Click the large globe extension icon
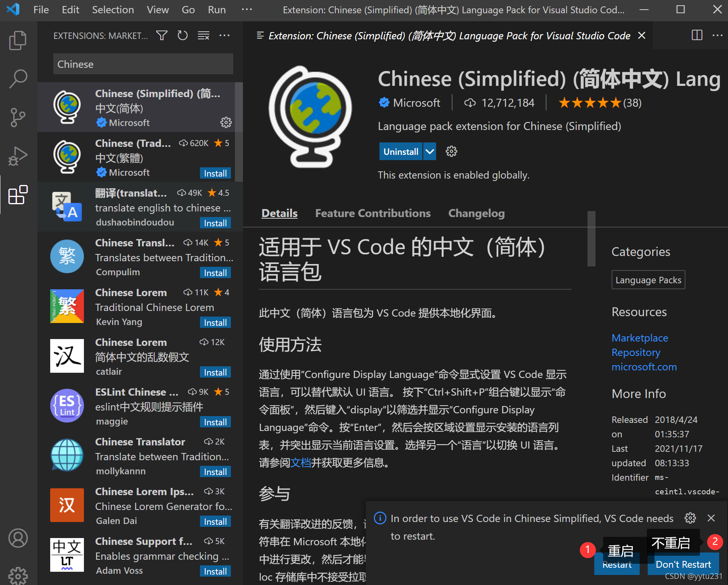 310,117
